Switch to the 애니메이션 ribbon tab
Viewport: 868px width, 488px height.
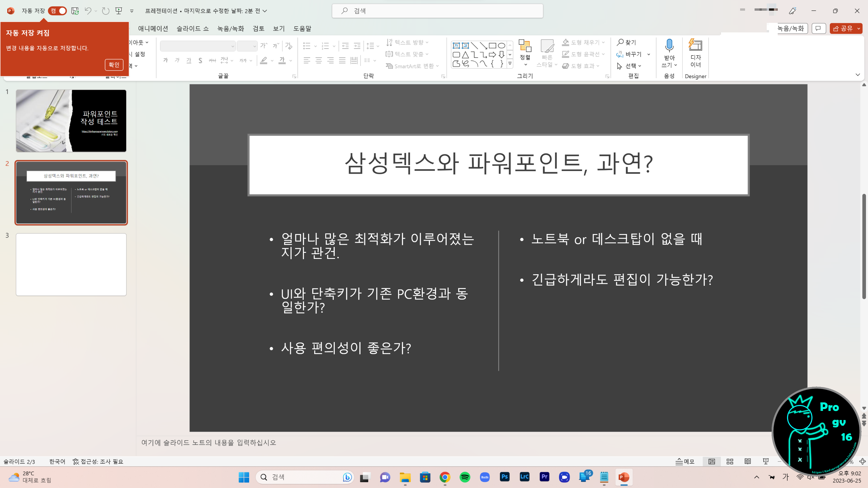tap(153, 29)
